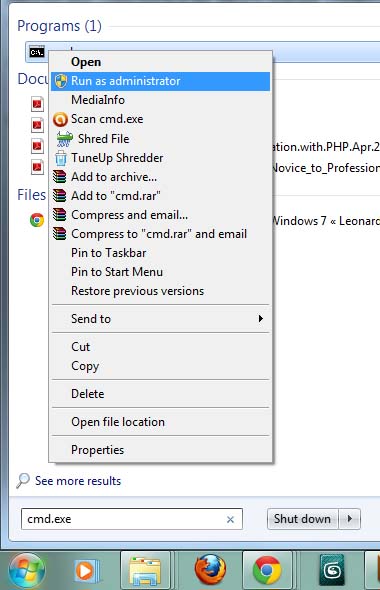Choose Delete from the context menu
The height and width of the screenshot is (590, 380).
tap(161, 394)
